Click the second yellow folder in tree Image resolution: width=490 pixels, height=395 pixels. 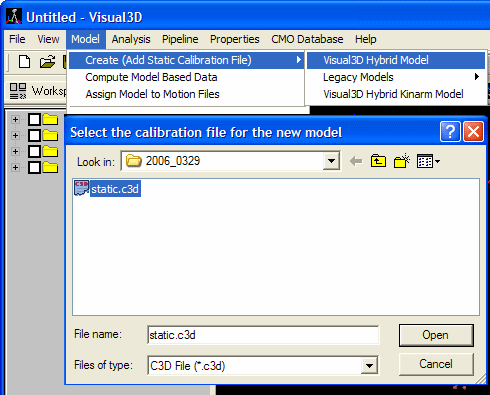(x=50, y=135)
